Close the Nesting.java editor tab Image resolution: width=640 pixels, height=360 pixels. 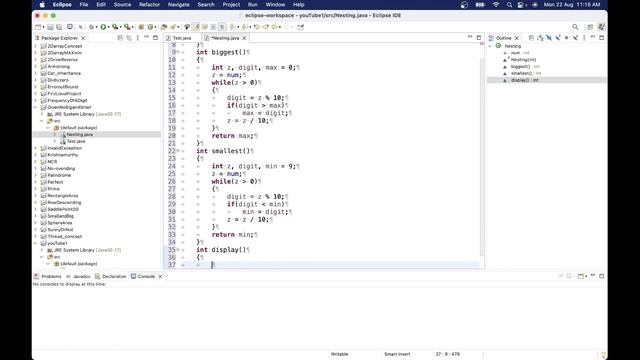coord(244,38)
